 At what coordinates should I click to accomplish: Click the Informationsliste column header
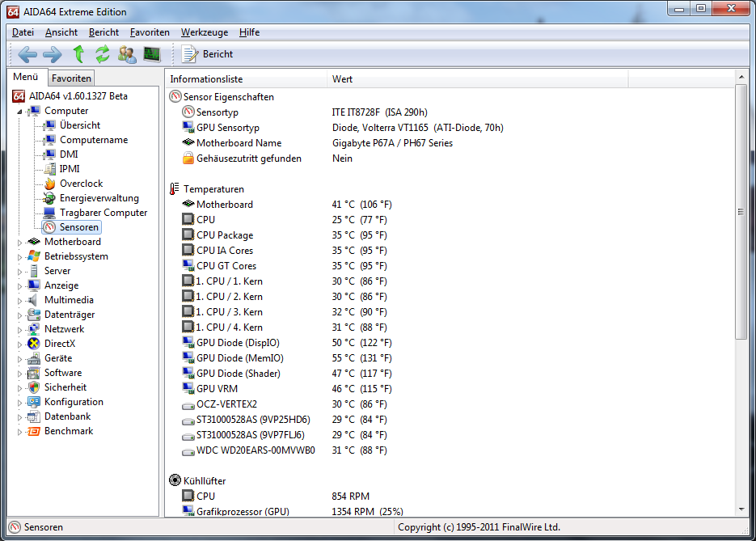tap(247, 79)
